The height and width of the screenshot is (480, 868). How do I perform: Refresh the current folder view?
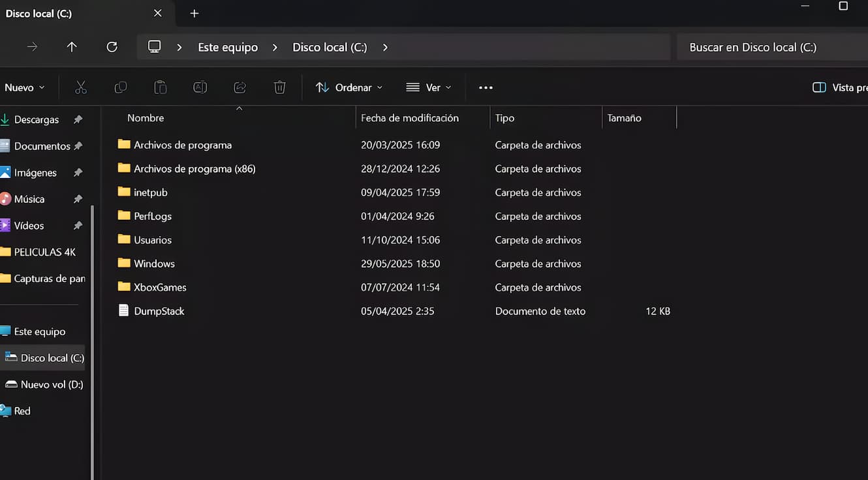[112, 47]
